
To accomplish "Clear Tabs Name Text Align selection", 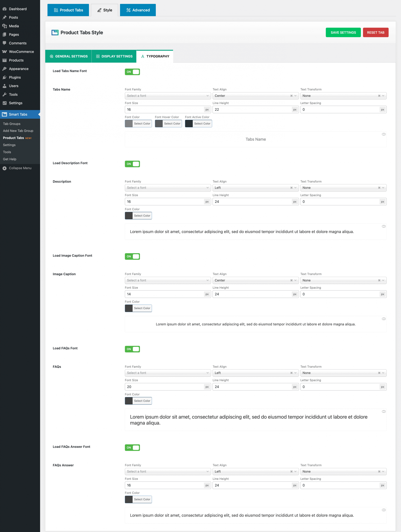I will [x=291, y=96].
